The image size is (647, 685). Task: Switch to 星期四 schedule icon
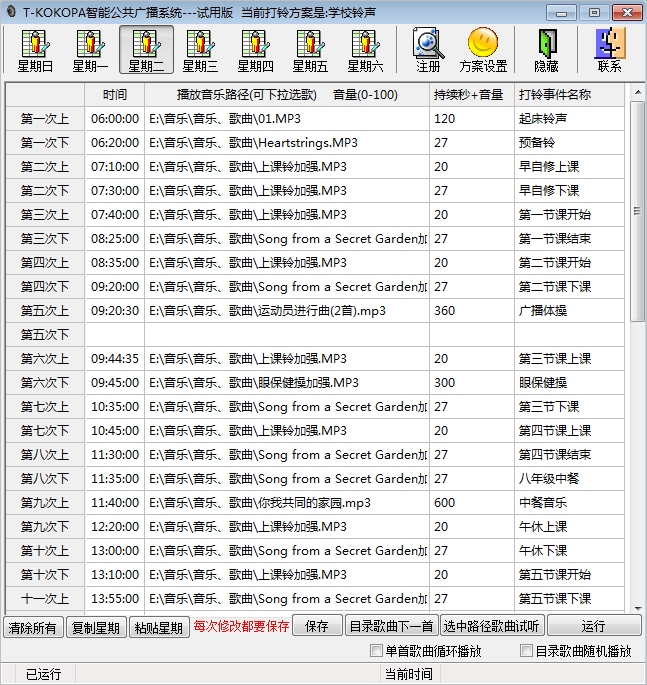(x=256, y=50)
